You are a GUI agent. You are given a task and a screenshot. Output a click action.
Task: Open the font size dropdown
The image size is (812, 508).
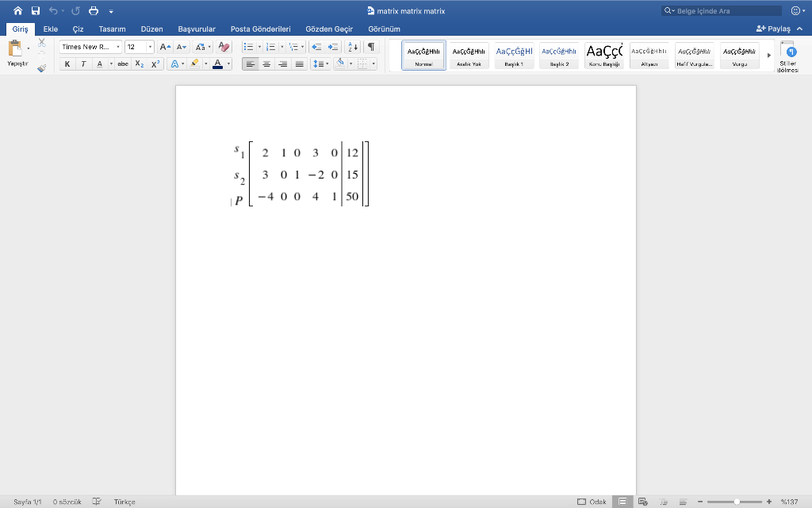click(x=150, y=47)
